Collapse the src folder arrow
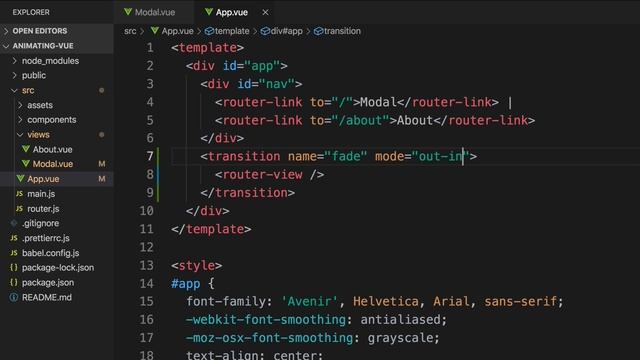Screen dimensions: 640x360 coord(15,90)
